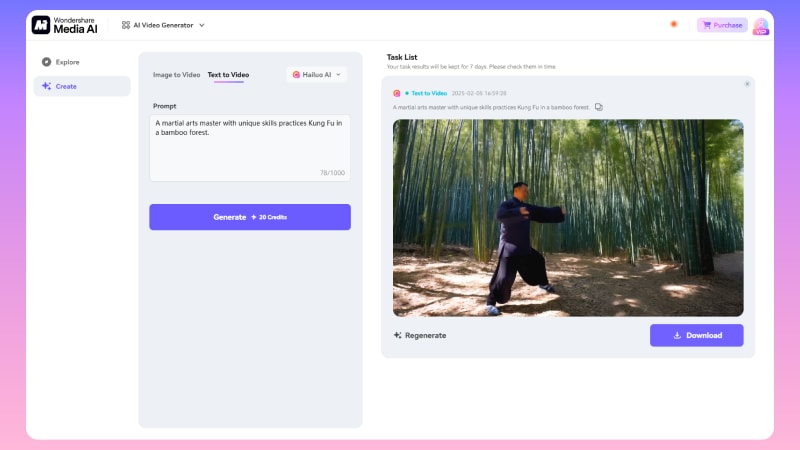
Task: Click the Hailuo AI model logo icon
Action: coord(296,74)
